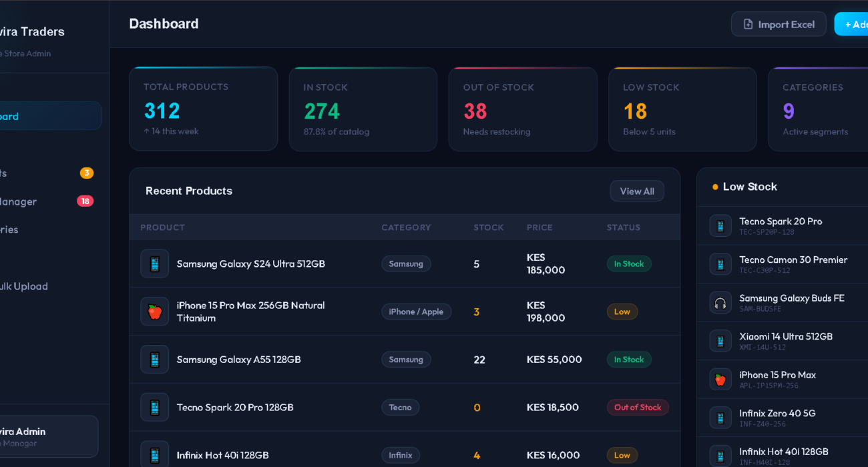This screenshot has height=467, width=868.
Task: Click the headphones icon for Samsung Galaxy Buds FE
Action: pyautogui.click(x=720, y=303)
